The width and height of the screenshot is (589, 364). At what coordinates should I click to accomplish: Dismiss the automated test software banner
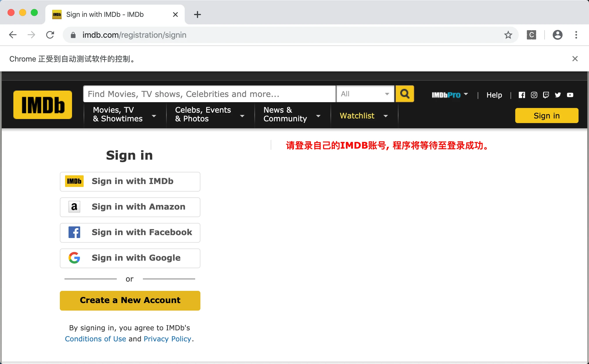coord(575,59)
